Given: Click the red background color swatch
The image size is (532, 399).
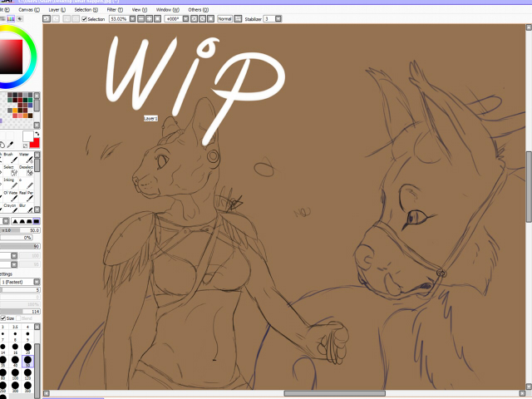Looking at the screenshot, I should (36, 144).
